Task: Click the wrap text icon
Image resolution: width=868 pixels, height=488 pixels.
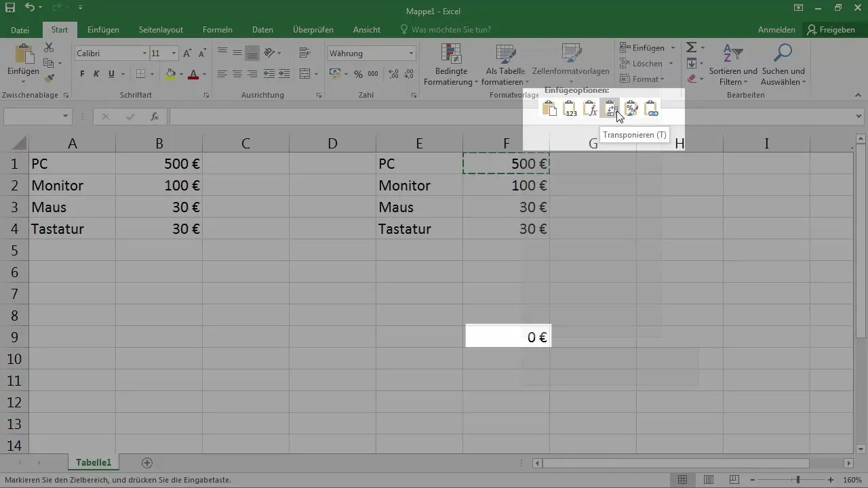Action: (304, 54)
